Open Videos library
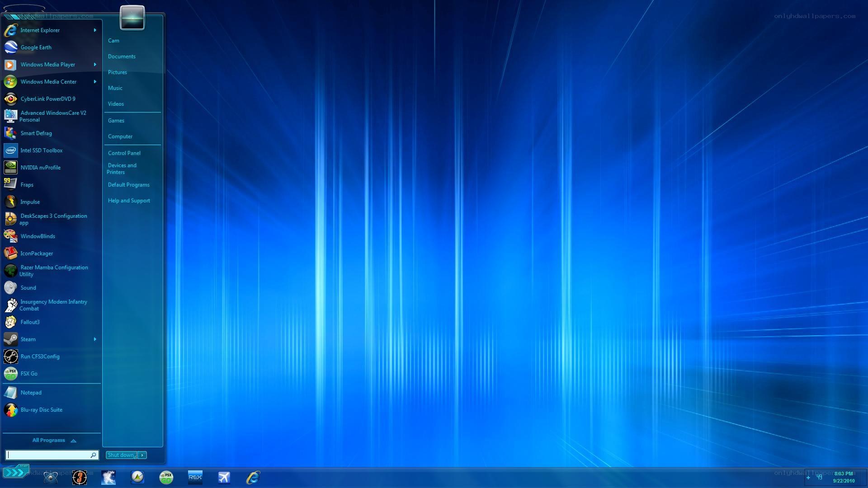 [116, 104]
